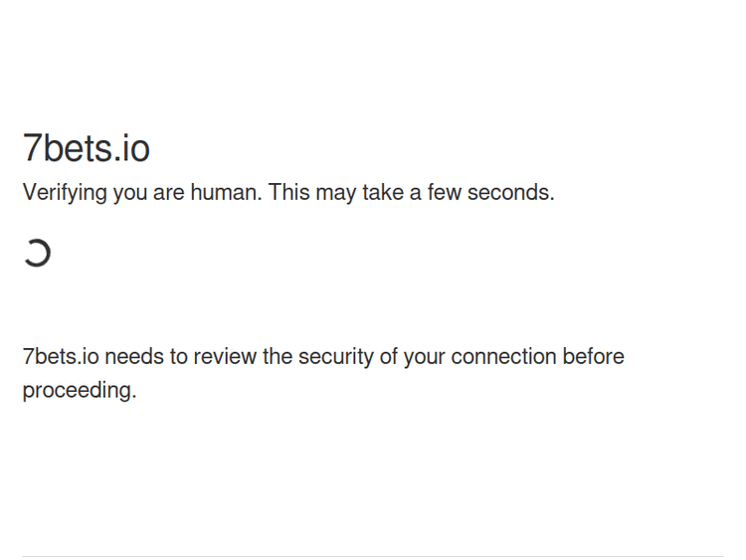Click the word "needs" in the paragraph
Image resolution: width=746 pixels, height=560 pixels.
coord(133,357)
